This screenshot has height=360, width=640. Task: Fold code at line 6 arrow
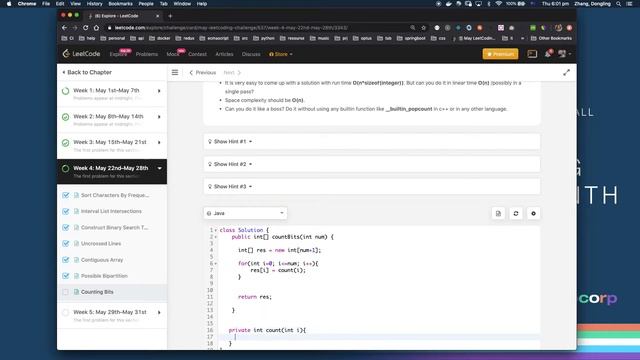pos(216,263)
